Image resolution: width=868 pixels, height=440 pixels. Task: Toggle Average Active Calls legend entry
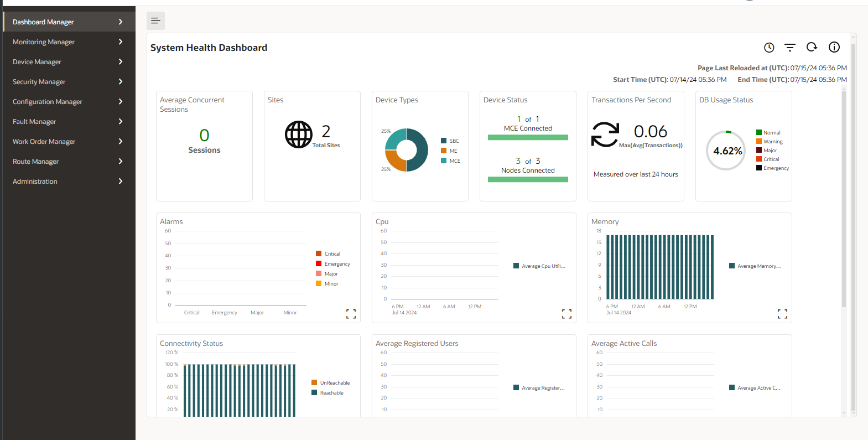coord(755,387)
